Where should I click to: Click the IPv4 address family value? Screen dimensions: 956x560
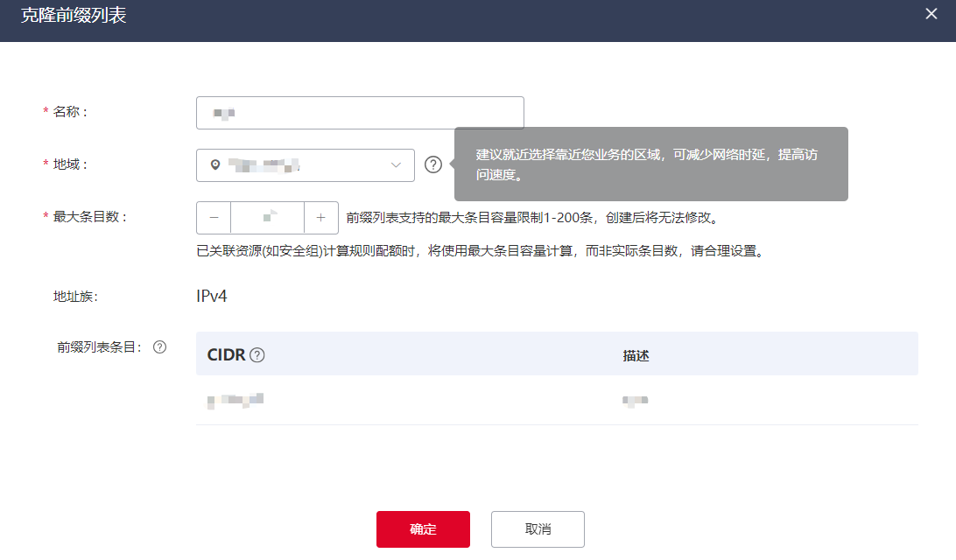coord(212,297)
